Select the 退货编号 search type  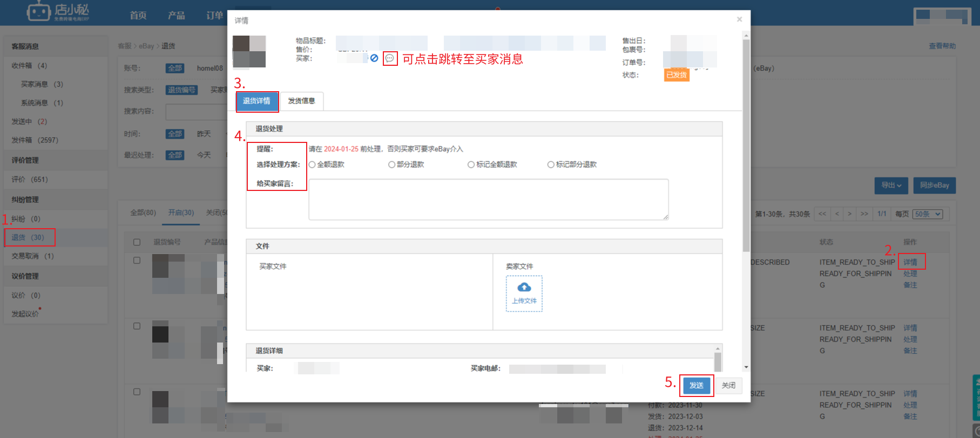tap(181, 90)
